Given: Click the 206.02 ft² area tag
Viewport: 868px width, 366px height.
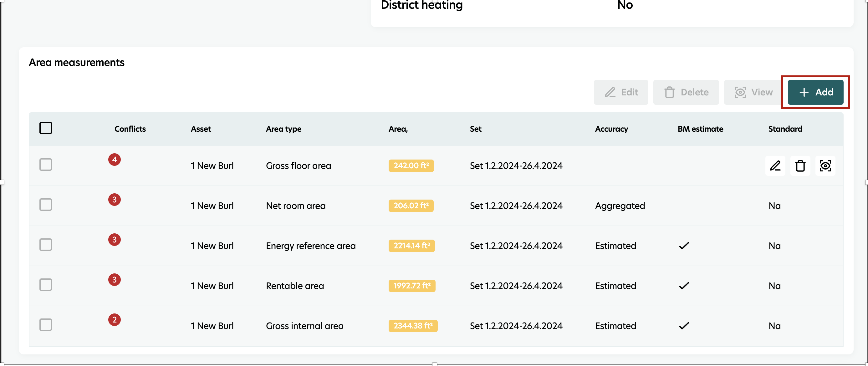Looking at the screenshot, I should coord(411,206).
